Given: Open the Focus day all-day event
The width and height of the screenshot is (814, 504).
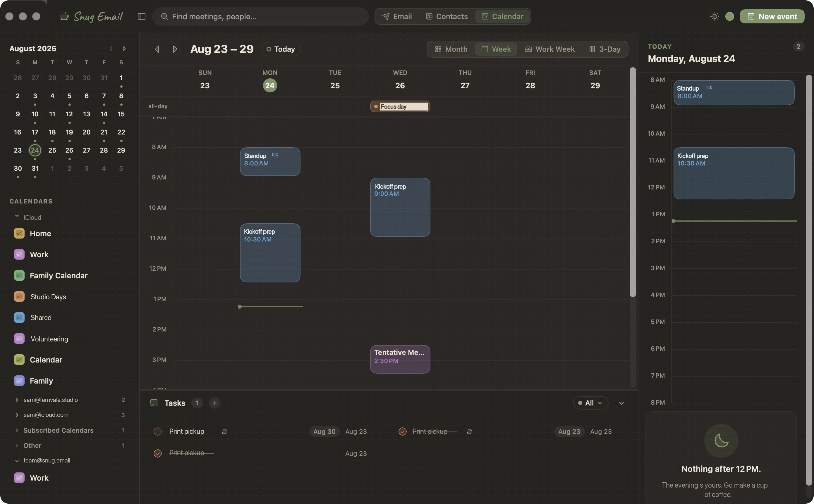Looking at the screenshot, I should click(400, 106).
